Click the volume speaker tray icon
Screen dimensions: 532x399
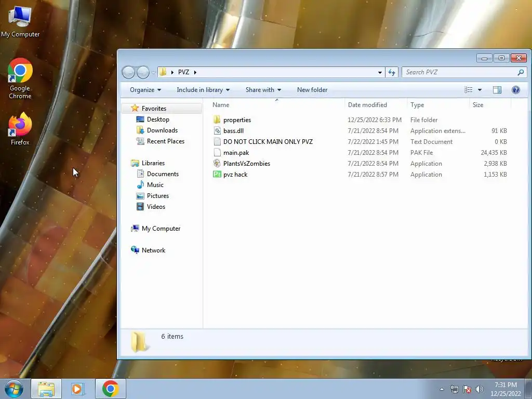(x=480, y=389)
